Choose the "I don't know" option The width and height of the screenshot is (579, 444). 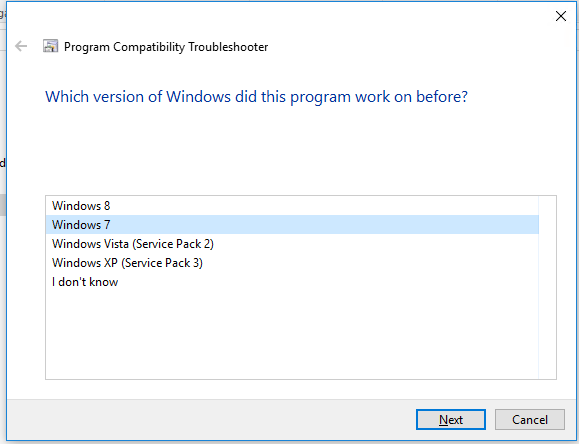292,282
